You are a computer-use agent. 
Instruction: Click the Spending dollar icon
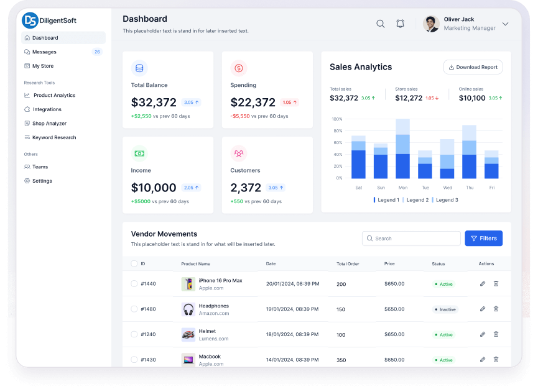238,68
